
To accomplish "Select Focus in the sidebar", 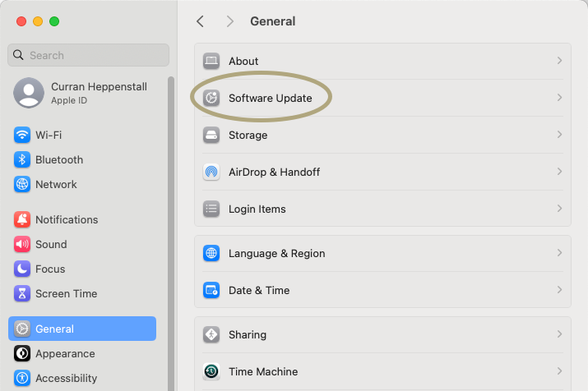I will (x=82, y=269).
